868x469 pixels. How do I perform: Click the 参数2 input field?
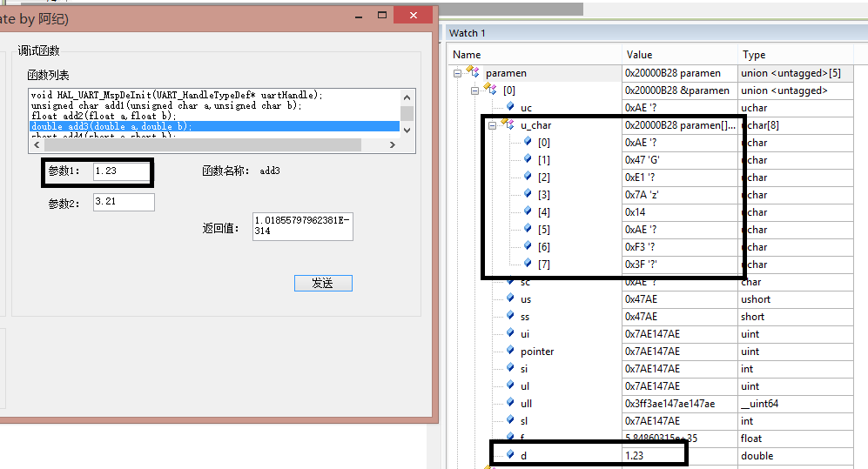point(123,202)
